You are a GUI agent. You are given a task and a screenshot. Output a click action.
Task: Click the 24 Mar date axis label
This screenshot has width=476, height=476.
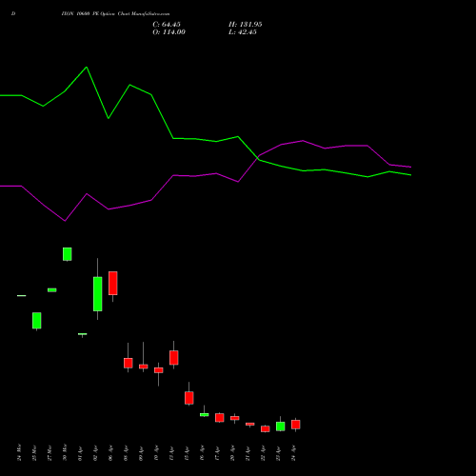click(19, 452)
